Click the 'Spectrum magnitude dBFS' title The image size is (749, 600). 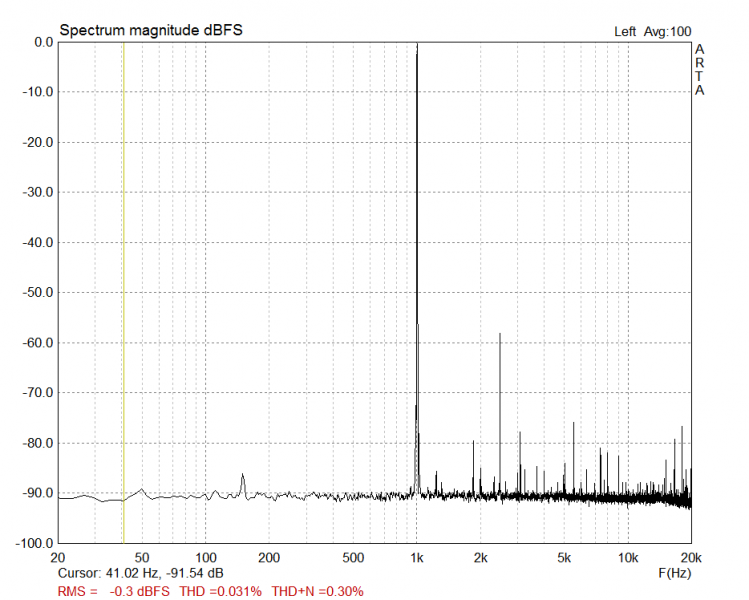pyautogui.click(x=151, y=30)
